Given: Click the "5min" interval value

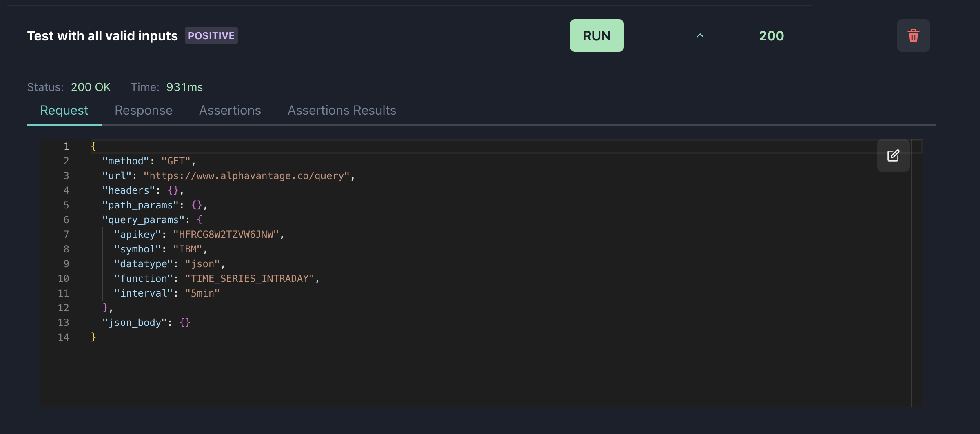Looking at the screenshot, I should click(x=202, y=293).
